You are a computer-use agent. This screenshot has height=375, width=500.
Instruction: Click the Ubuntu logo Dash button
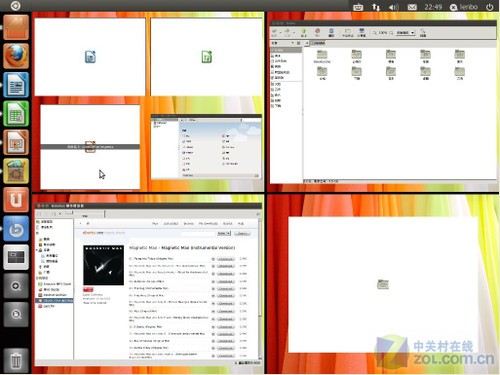(15, 6)
